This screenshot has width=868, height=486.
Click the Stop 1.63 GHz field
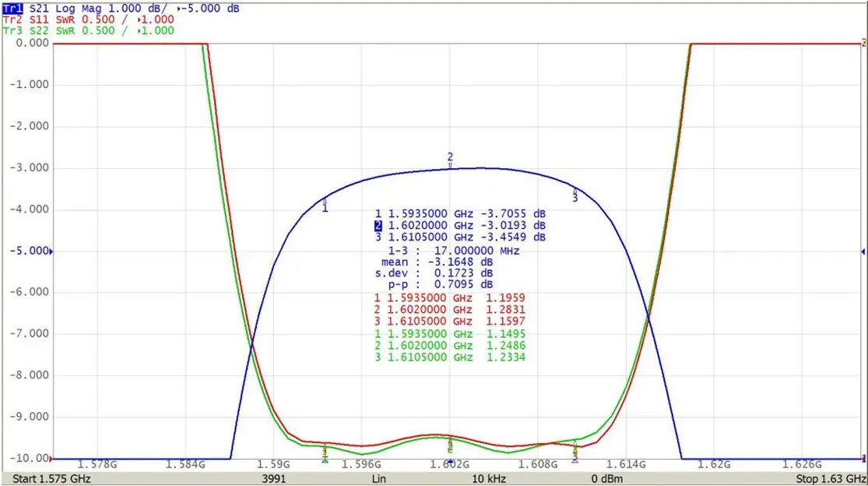click(x=831, y=479)
